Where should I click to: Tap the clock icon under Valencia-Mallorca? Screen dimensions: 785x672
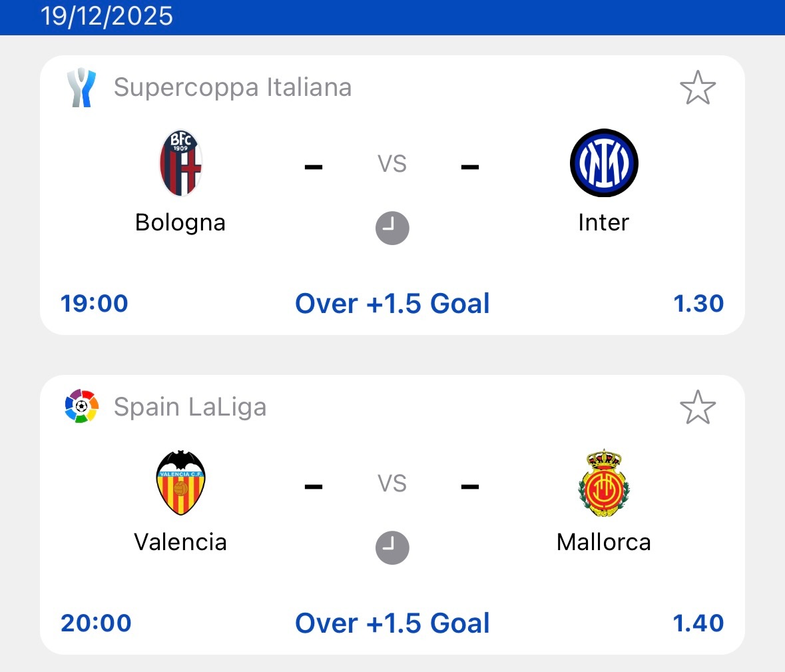392,548
